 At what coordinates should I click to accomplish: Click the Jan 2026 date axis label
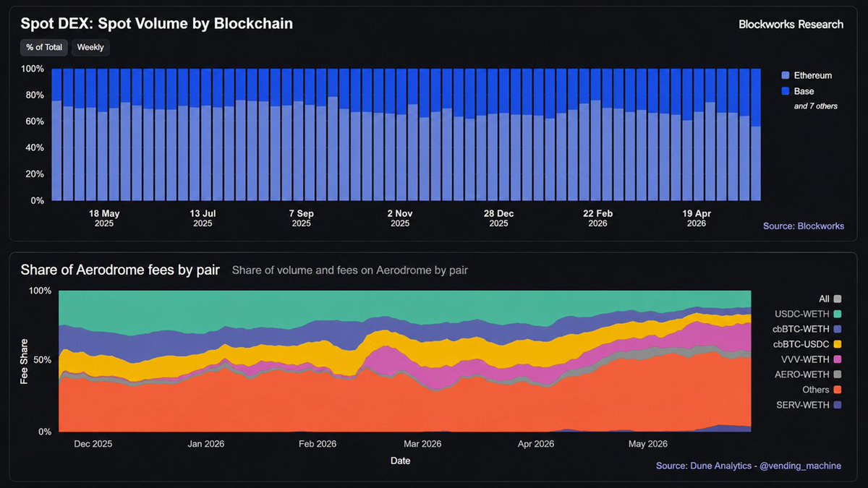pyautogui.click(x=205, y=444)
